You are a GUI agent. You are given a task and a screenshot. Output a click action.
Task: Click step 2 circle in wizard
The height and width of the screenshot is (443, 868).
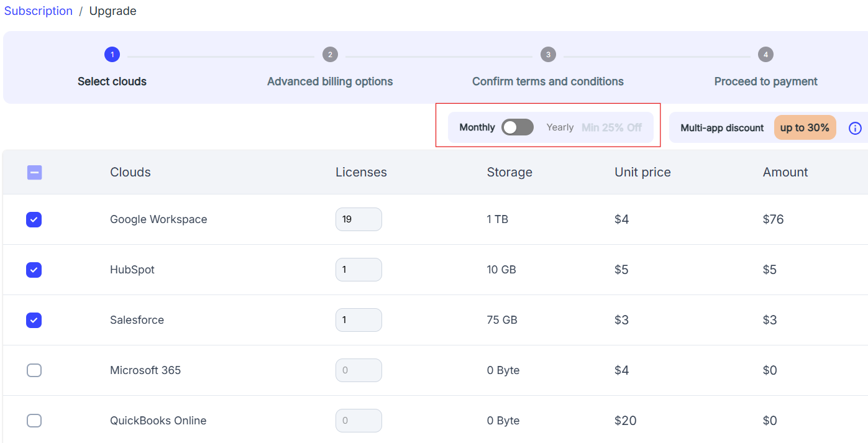pyautogui.click(x=330, y=55)
